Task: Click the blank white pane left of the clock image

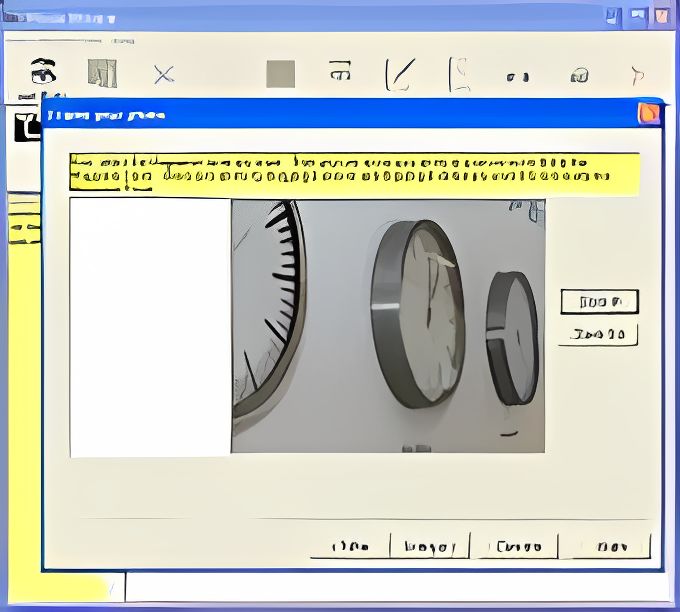Action: [x=150, y=327]
